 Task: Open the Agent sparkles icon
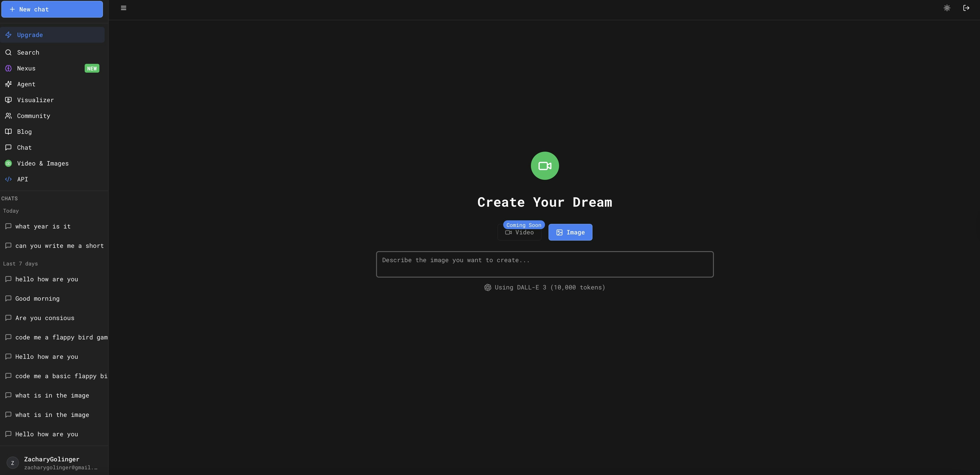(8, 84)
